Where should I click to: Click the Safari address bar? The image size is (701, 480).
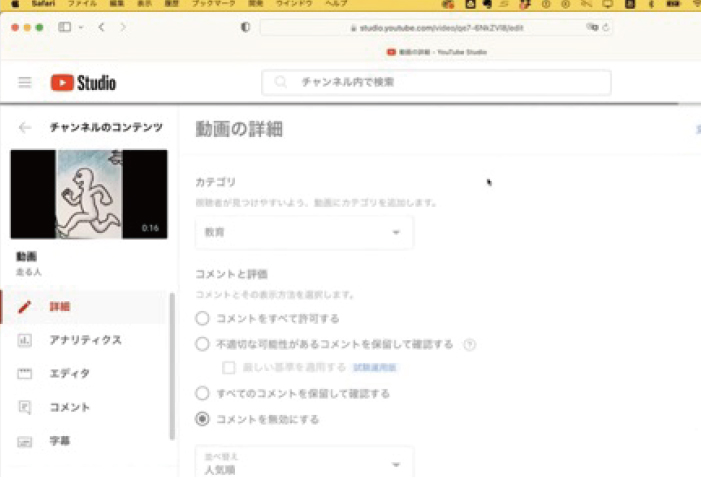(436, 28)
